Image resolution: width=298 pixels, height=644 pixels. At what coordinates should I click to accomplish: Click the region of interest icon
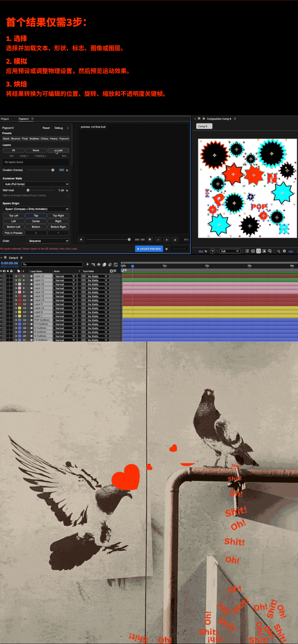[264, 251]
